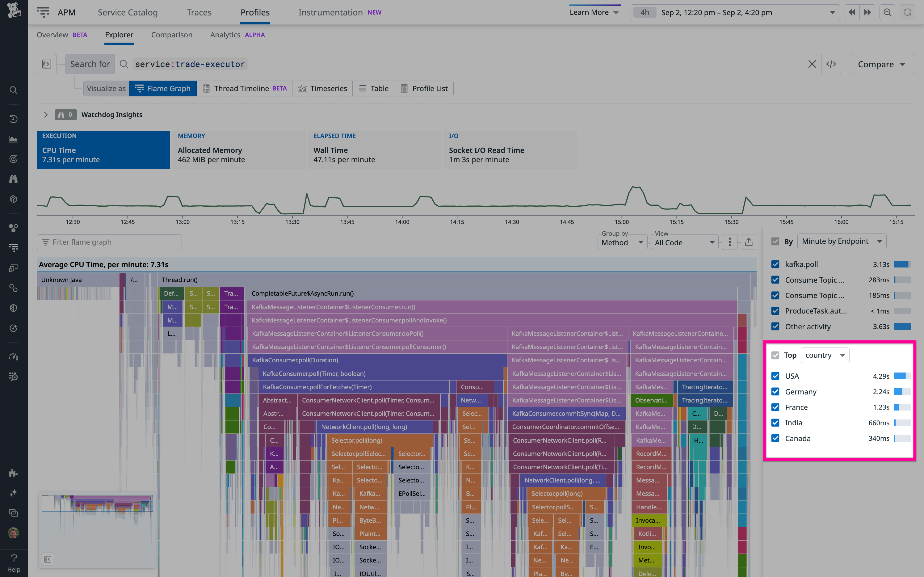
Task: Click the zoom out magnifier icon in the toolbar
Action: (x=887, y=12)
